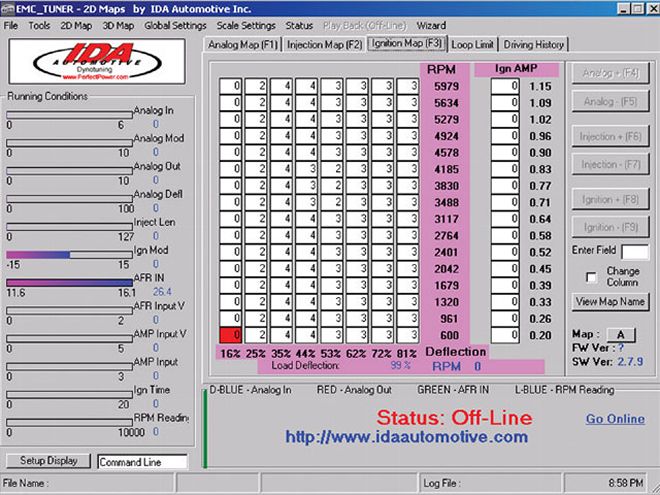Viewport: 660px width, 495px height.
Task: Click the AFR IN progress bar
Action: [69, 282]
